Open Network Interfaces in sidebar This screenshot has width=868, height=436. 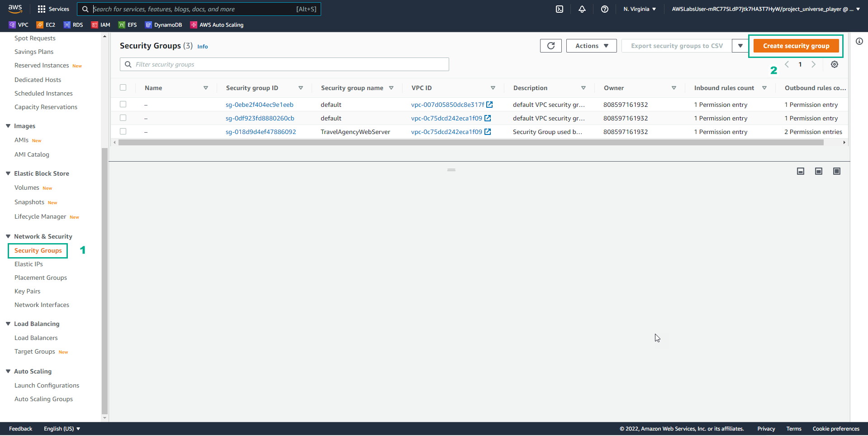42,305
